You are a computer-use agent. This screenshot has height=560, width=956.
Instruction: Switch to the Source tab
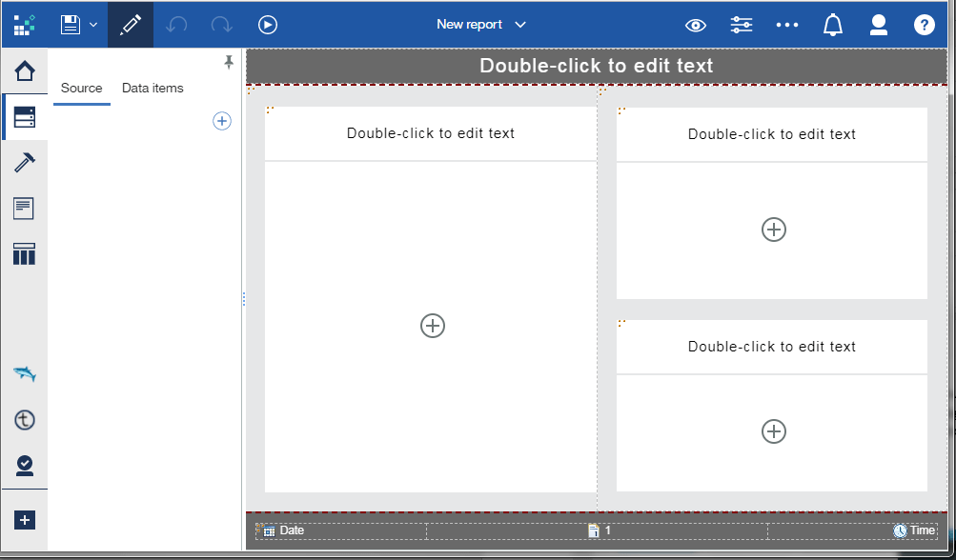(x=82, y=88)
